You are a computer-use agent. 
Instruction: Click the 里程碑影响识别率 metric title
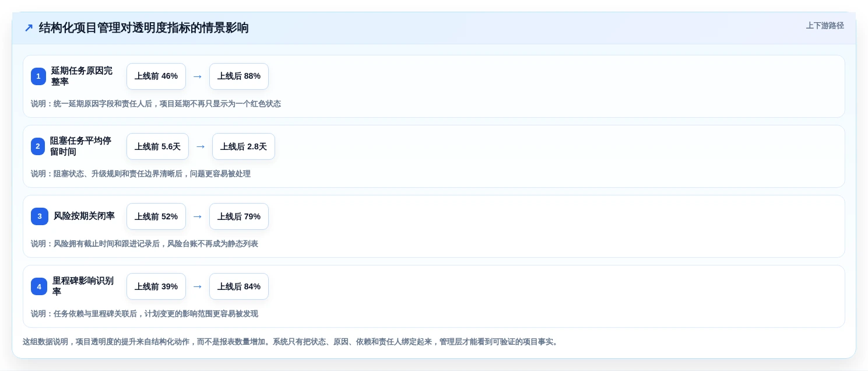[x=83, y=286]
